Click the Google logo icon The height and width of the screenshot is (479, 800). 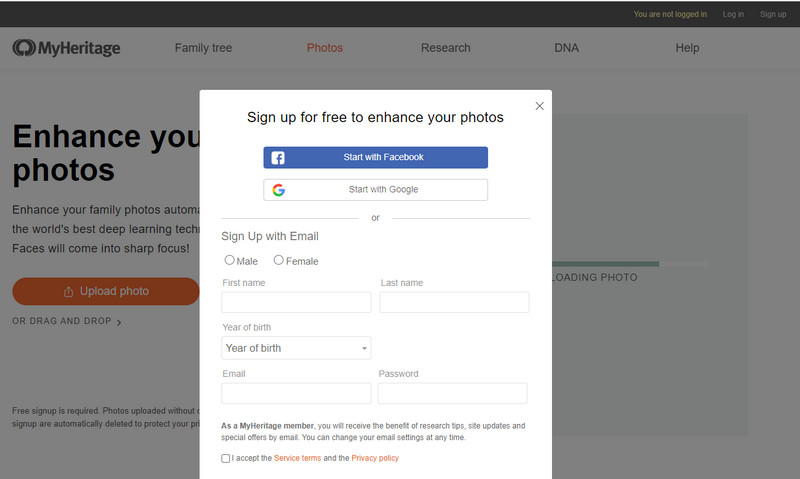[278, 190]
